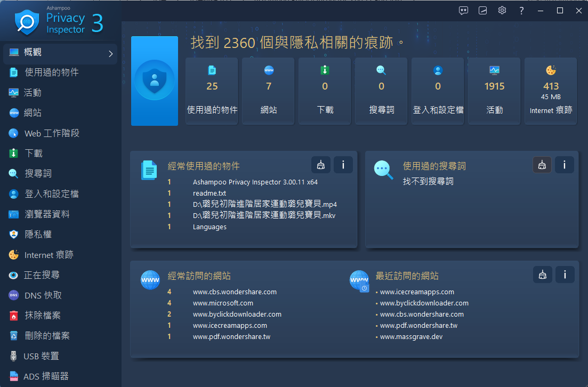Click the USB 裝置 icon in sidebar
The height and width of the screenshot is (387, 588).
coord(13,356)
